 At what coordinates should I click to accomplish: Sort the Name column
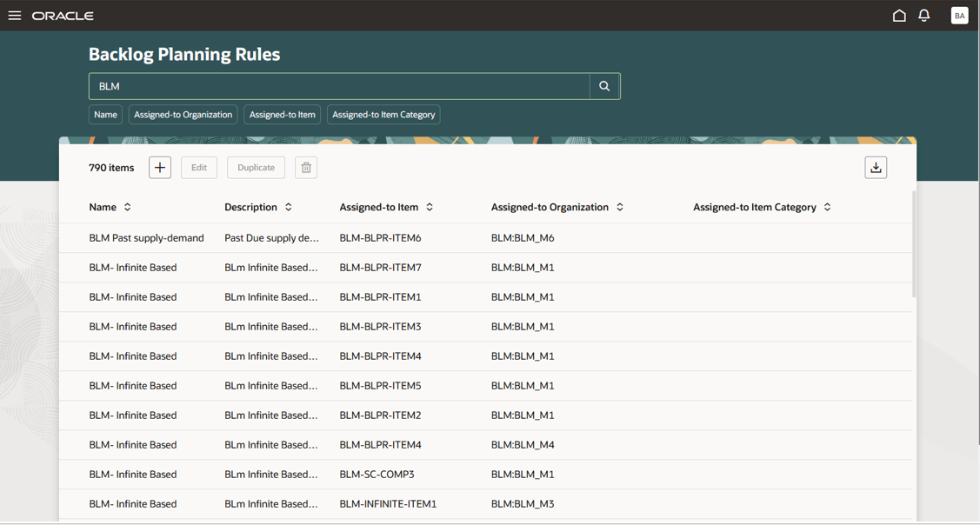pos(128,207)
